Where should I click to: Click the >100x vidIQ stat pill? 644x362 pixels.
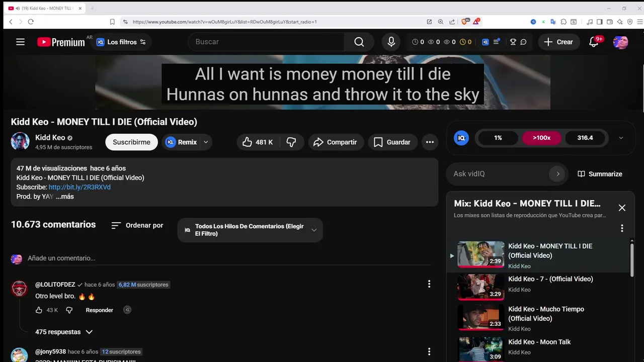coord(542,138)
